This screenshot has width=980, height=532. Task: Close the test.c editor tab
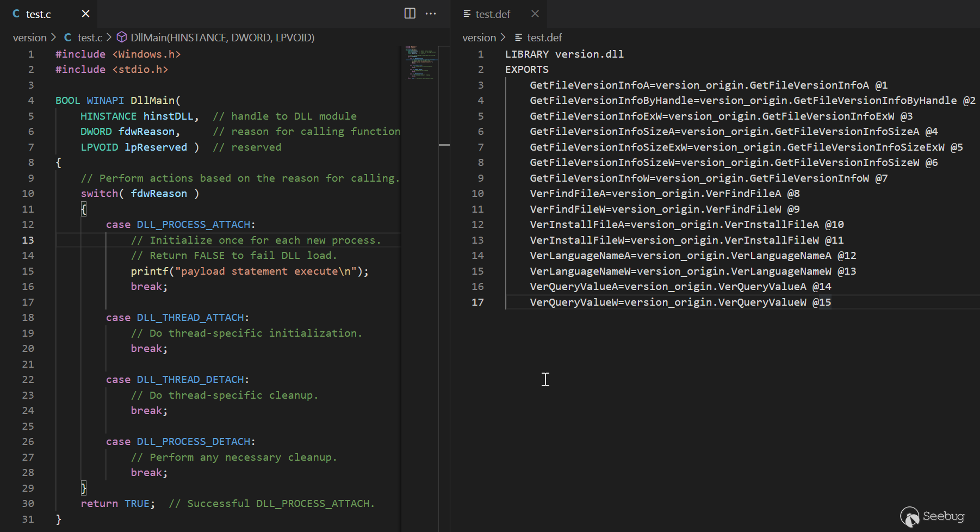(x=85, y=14)
